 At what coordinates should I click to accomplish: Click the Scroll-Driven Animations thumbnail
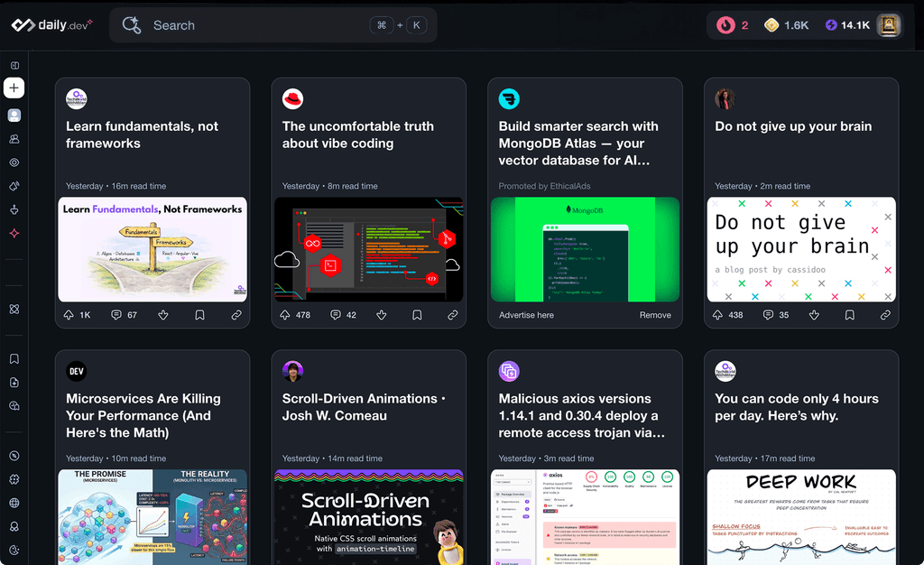point(369,516)
